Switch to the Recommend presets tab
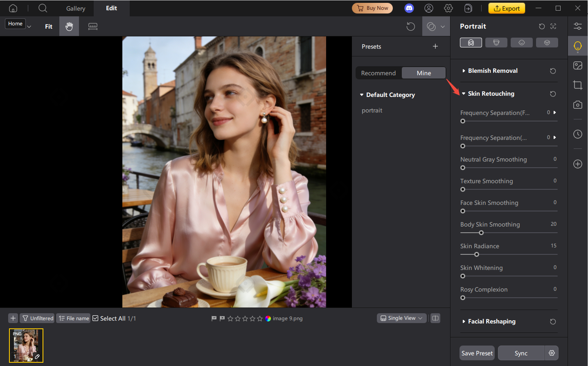588x366 pixels. coord(378,73)
